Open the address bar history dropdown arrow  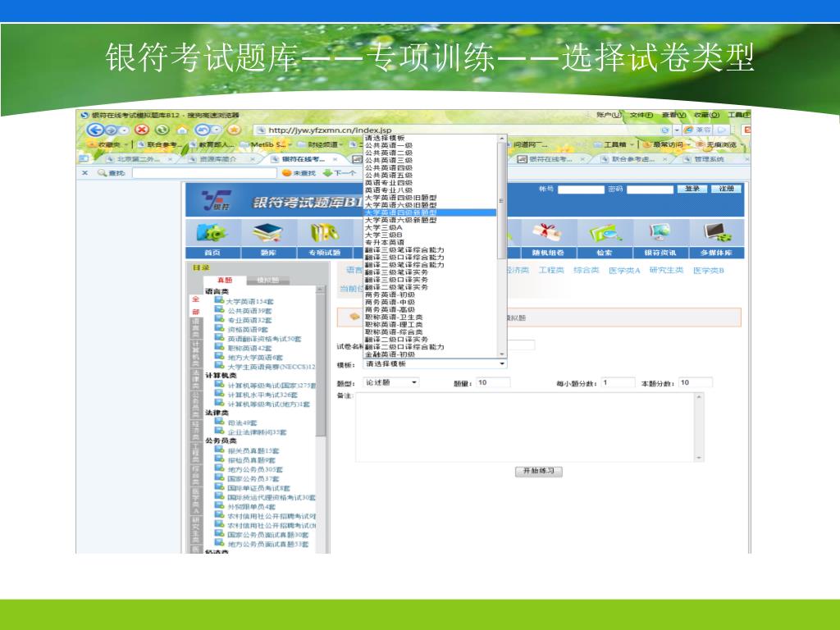coord(677,130)
